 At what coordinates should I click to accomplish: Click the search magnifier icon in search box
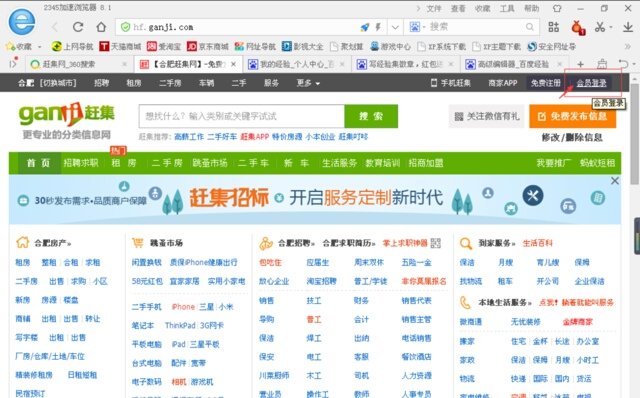529,27
